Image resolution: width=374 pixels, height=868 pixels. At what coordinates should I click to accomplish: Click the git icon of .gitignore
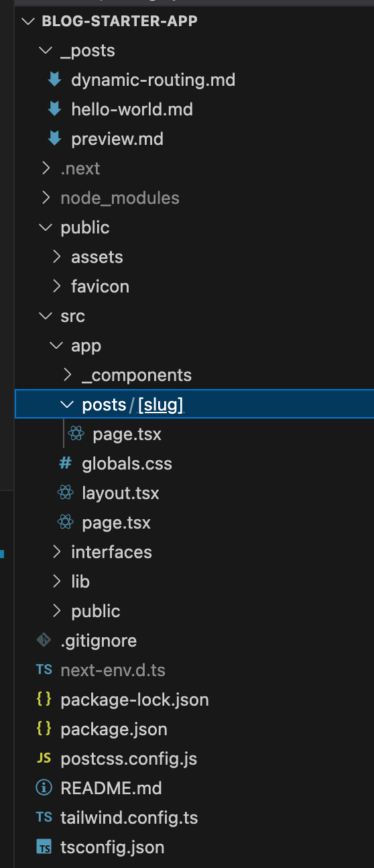(44, 641)
